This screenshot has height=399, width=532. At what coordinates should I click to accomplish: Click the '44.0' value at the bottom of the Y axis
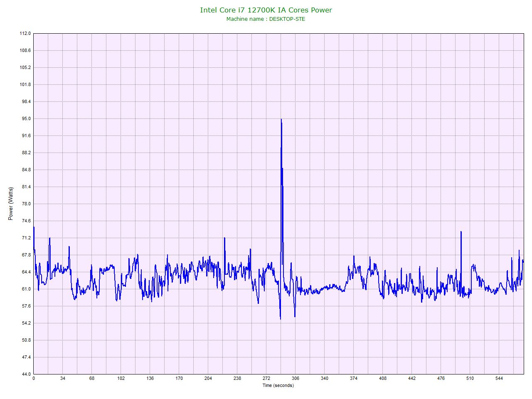click(x=26, y=374)
